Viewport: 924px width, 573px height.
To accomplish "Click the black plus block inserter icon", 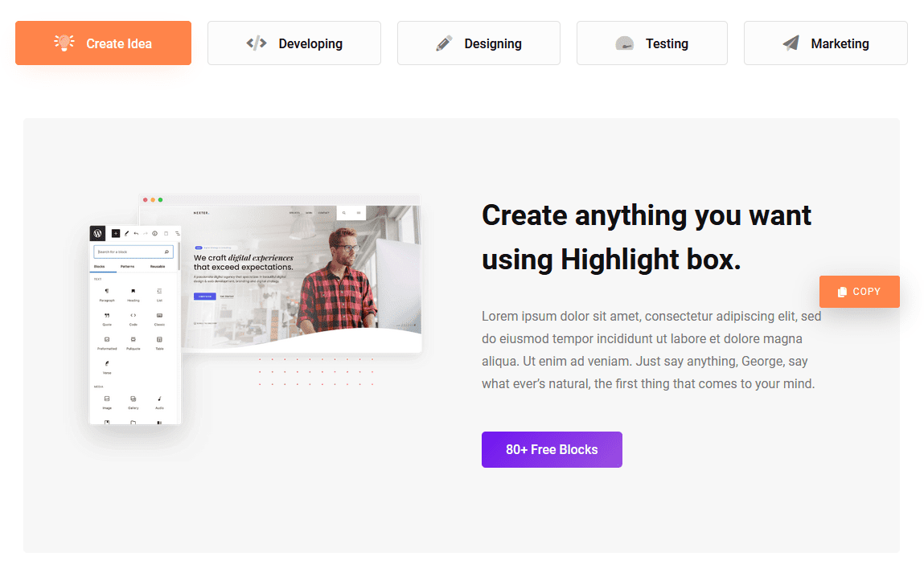I will point(116,233).
